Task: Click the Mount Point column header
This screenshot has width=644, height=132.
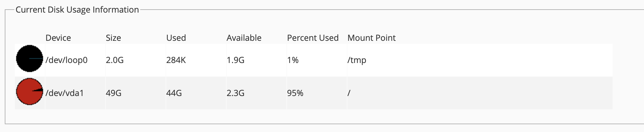Action: click(x=371, y=38)
